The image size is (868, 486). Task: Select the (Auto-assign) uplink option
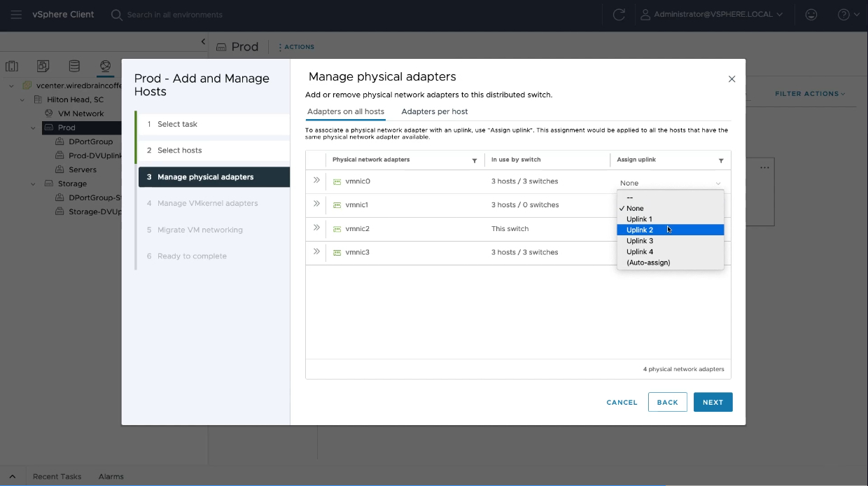[x=648, y=263]
